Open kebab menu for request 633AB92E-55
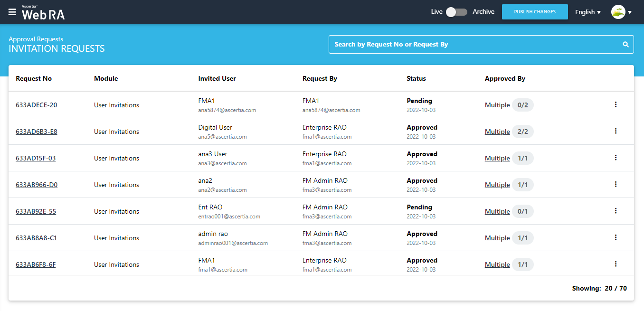 click(616, 211)
